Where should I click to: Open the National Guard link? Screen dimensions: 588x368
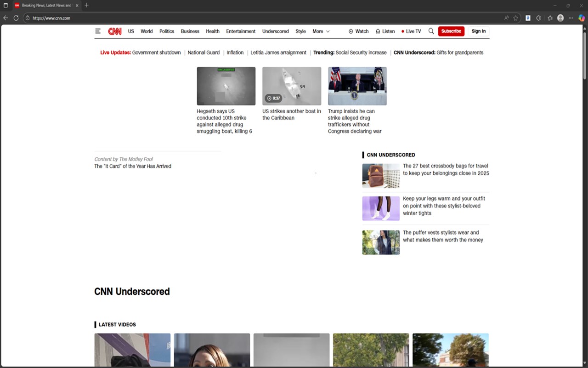click(x=204, y=52)
